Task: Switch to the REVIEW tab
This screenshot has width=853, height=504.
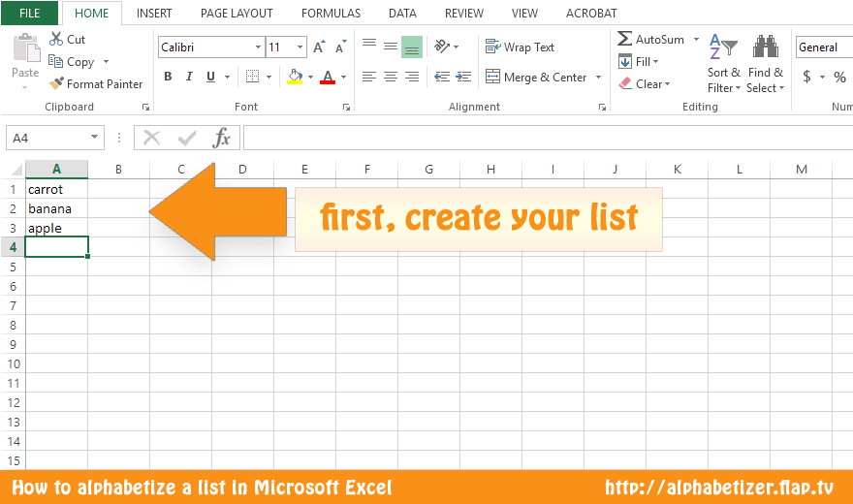Action: click(464, 13)
